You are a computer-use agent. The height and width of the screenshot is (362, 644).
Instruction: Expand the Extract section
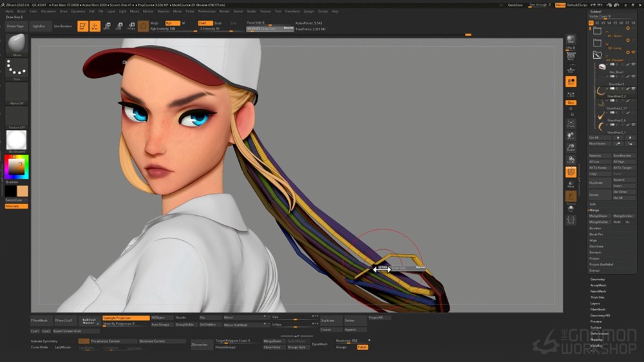594,271
